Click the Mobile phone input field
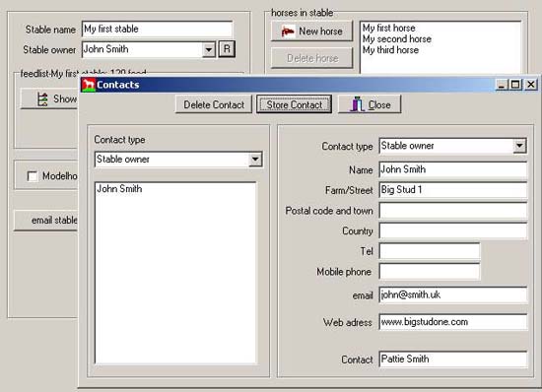 click(x=430, y=272)
